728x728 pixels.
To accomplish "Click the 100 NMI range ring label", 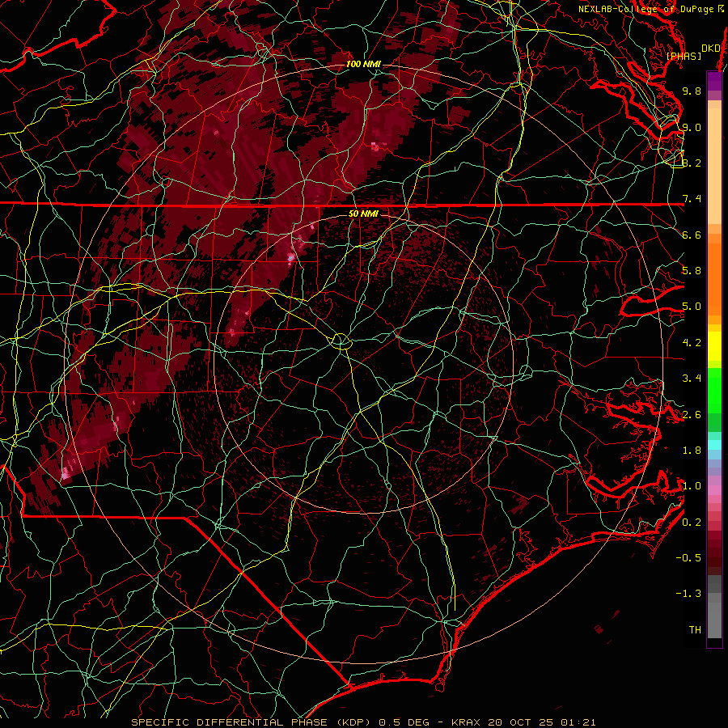I will (363, 64).
